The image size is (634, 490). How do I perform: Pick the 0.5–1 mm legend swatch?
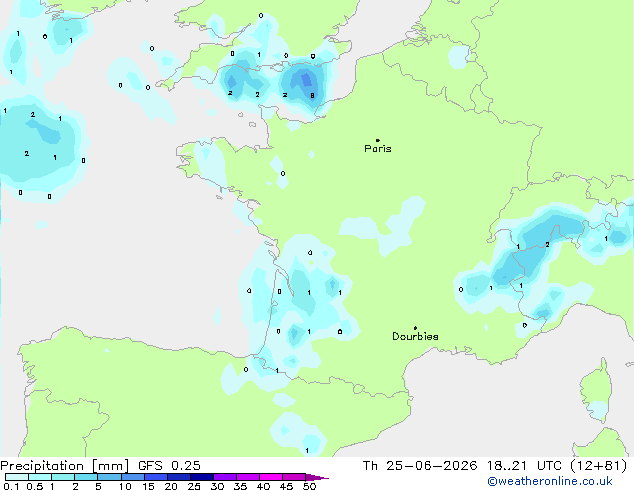point(40,477)
